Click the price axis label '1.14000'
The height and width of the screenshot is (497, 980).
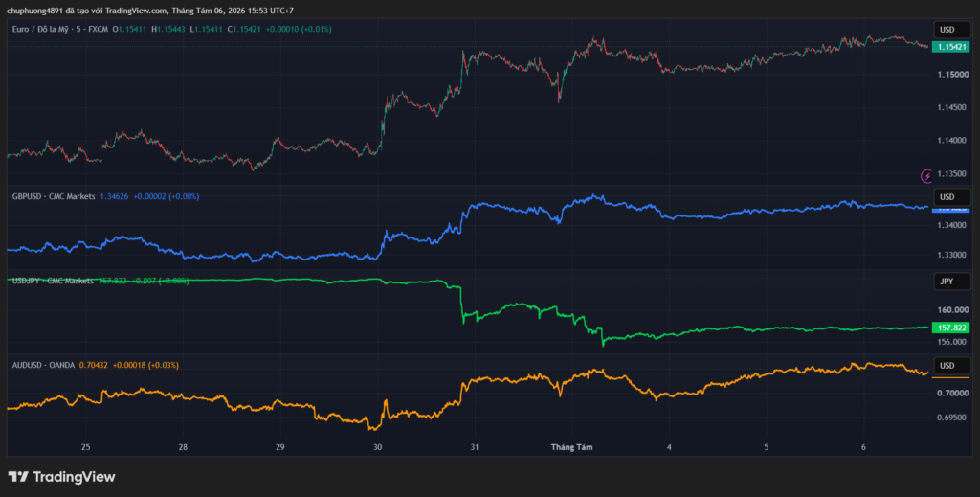(x=950, y=141)
